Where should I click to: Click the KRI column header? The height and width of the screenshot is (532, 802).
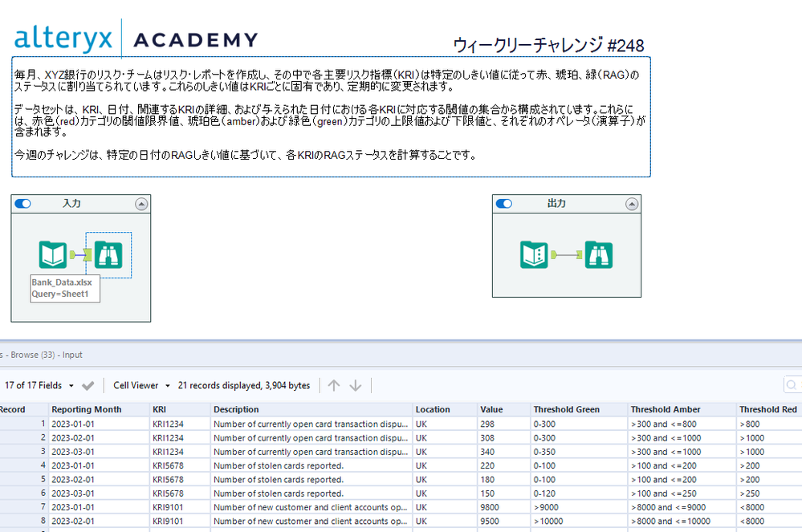click(x=180, y=409)
